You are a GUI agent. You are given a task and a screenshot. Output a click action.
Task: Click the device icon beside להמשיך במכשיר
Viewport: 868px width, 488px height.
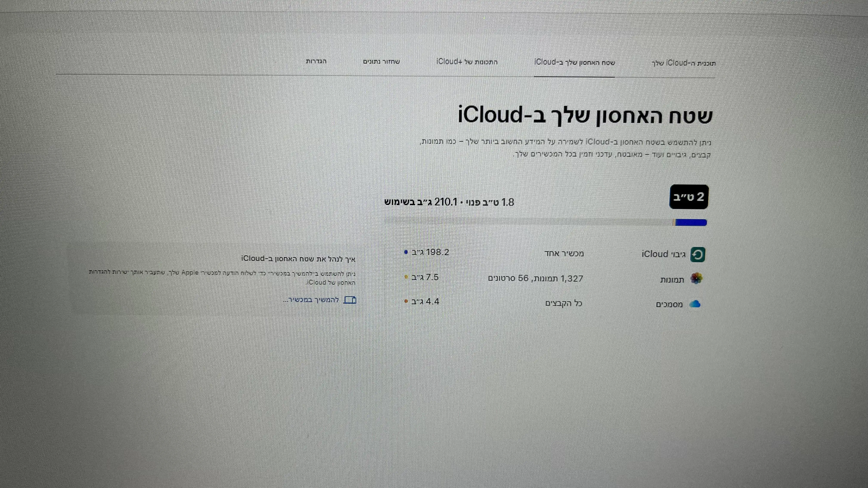pyautogui.click(x=350, y=300)
